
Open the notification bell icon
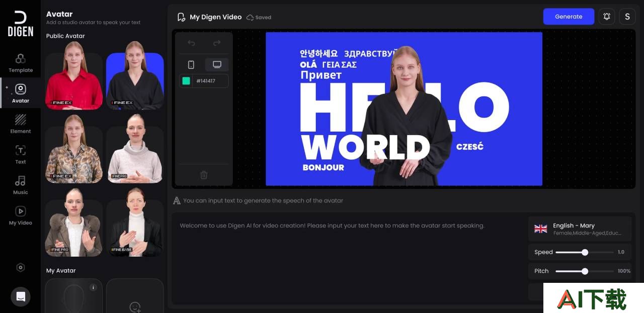tap(607, 17)
